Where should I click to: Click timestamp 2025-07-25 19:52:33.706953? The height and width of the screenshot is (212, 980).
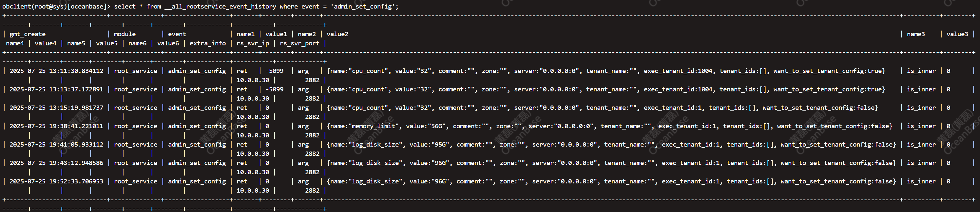56,181
